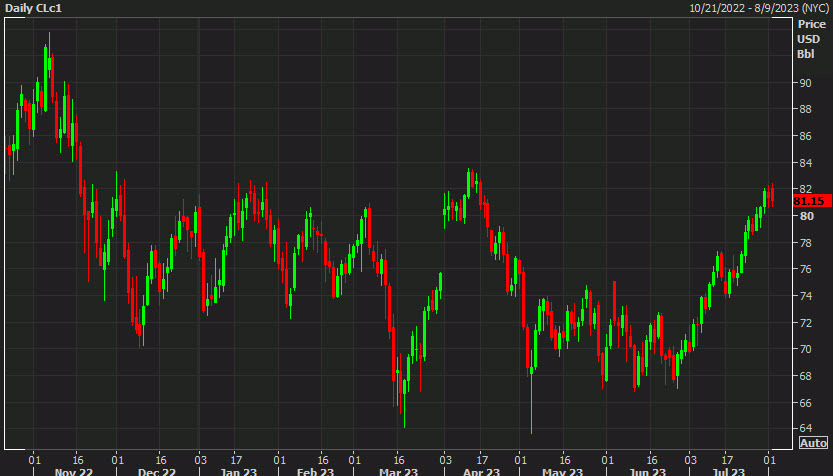
Task: Select the red 81.15 last price tag
Action: coord(811,201)
